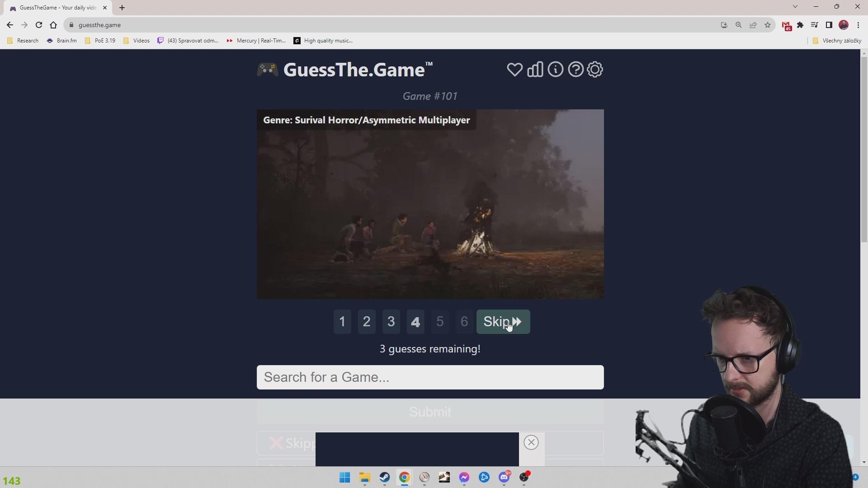Screen dimensions: 868x488
Task: Close the ad overlay with X
Action: [x=531, y=442]
